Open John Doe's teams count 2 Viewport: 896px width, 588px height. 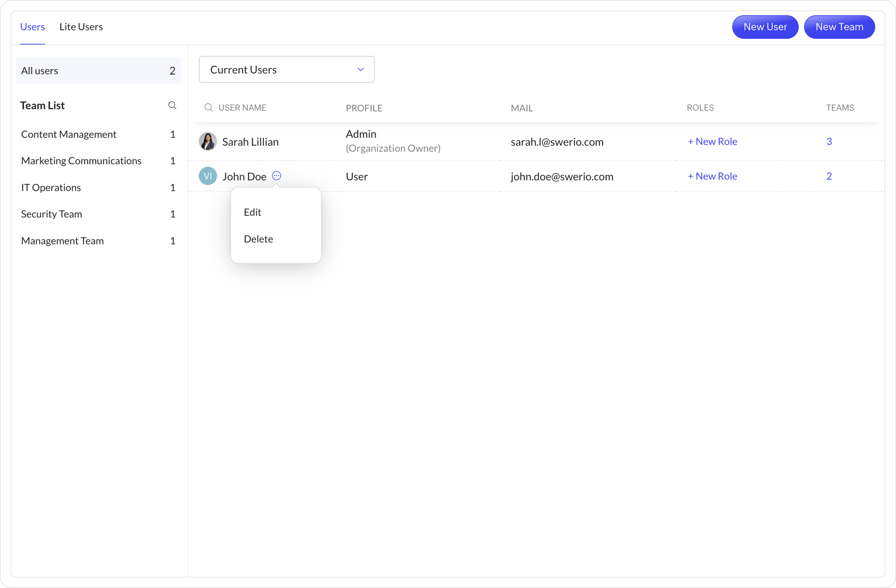click(x=829, y=176)
